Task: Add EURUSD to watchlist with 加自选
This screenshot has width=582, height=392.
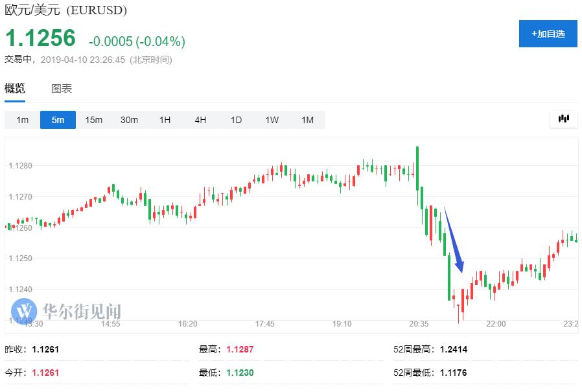Action: pos(548,34)
